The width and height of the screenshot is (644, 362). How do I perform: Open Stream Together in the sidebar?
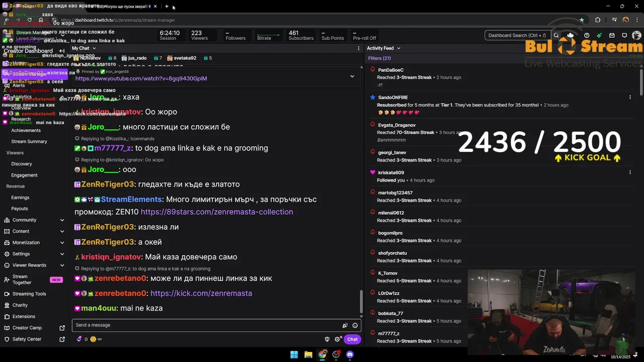click(34, 280)
